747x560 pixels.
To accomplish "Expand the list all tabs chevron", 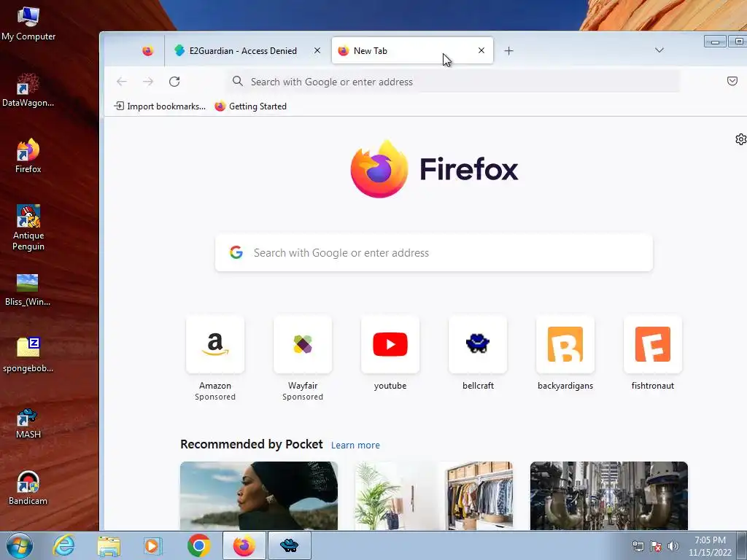I will pos(659,50).
